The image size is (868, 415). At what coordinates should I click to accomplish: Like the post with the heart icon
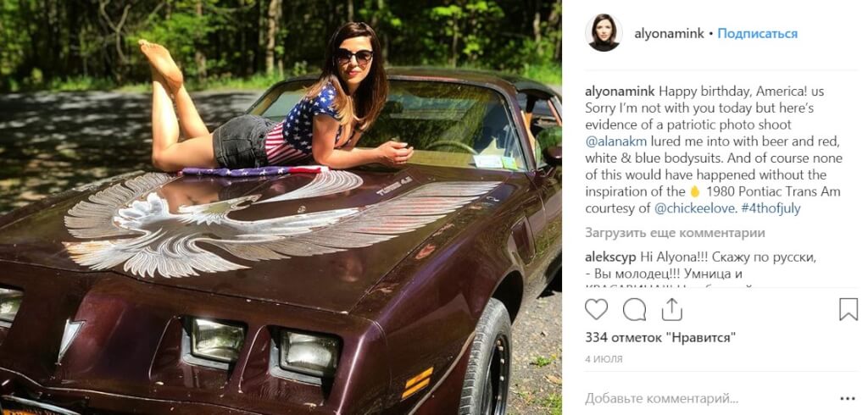596,309
